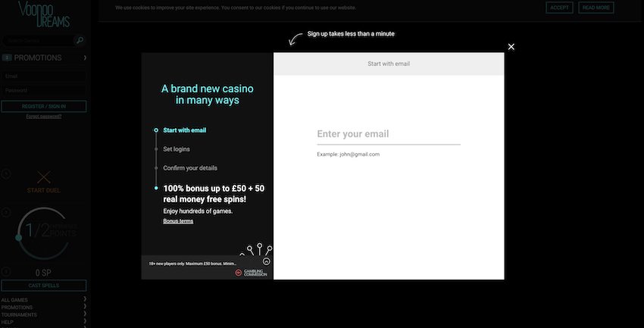
Task: Click the Gambling Commission logo
Action: (251, 273)
